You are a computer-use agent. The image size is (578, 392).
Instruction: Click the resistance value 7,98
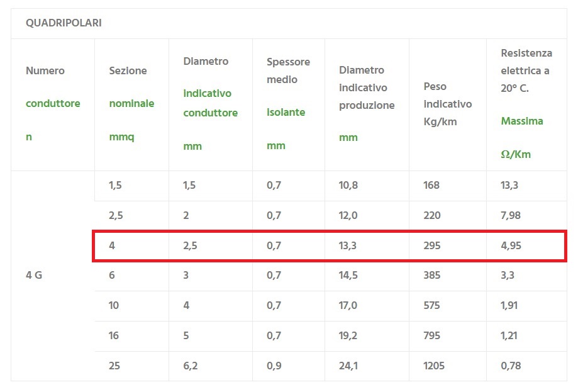[x=511, y=215]
